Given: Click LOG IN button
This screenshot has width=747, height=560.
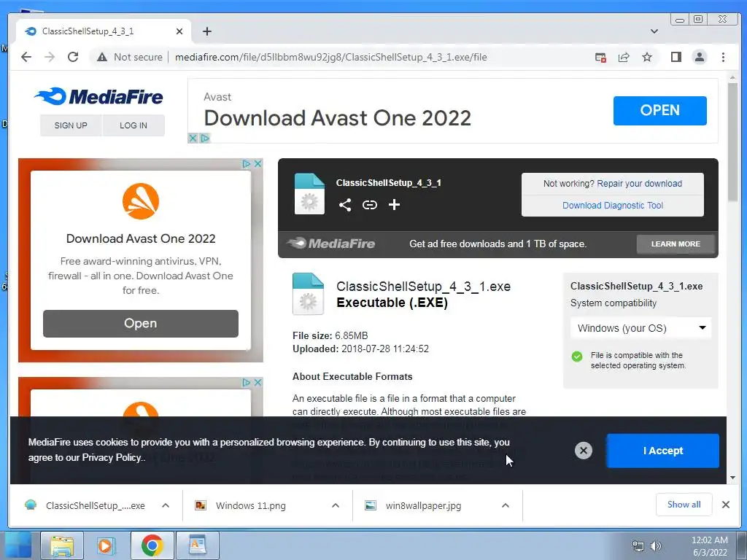Looking at the screenshot, I should coord(133,125).
